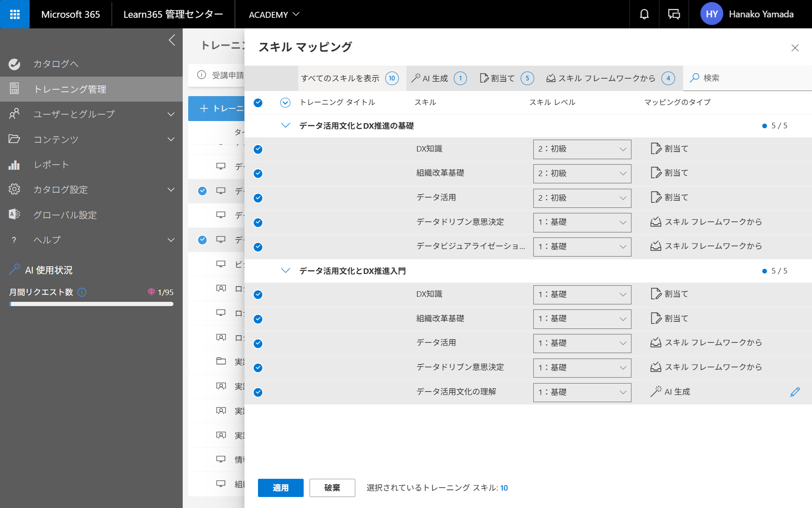This screenshot has width=812, height=508.
Task: Uncheck DX知識 under DX推進入門
Action: [x=258, y=295]
